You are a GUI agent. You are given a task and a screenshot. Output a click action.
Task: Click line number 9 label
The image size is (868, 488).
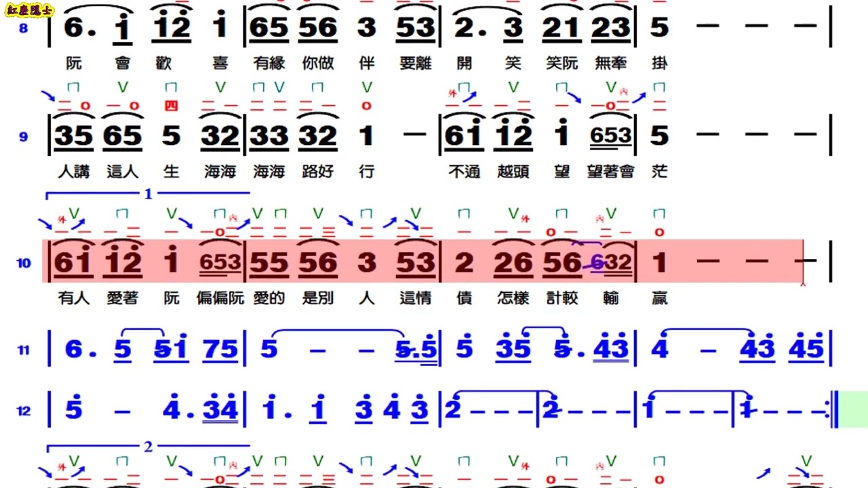tap(24, 137)
